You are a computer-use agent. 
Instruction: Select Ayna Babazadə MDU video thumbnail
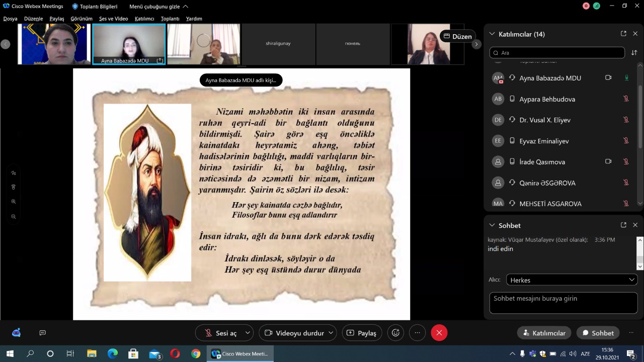(x=129, y=44)
